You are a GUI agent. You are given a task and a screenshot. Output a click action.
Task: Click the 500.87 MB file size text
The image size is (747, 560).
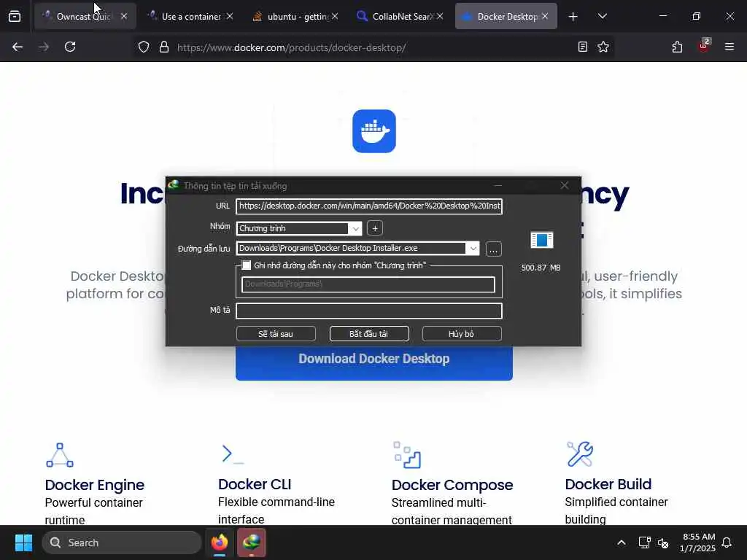click(541, 268)
